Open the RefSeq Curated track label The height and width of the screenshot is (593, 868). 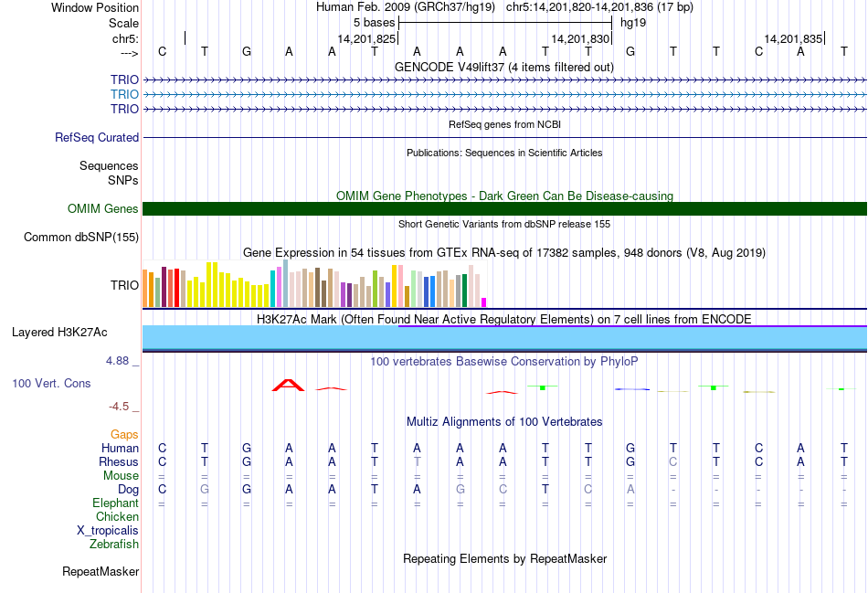[96, 137]
